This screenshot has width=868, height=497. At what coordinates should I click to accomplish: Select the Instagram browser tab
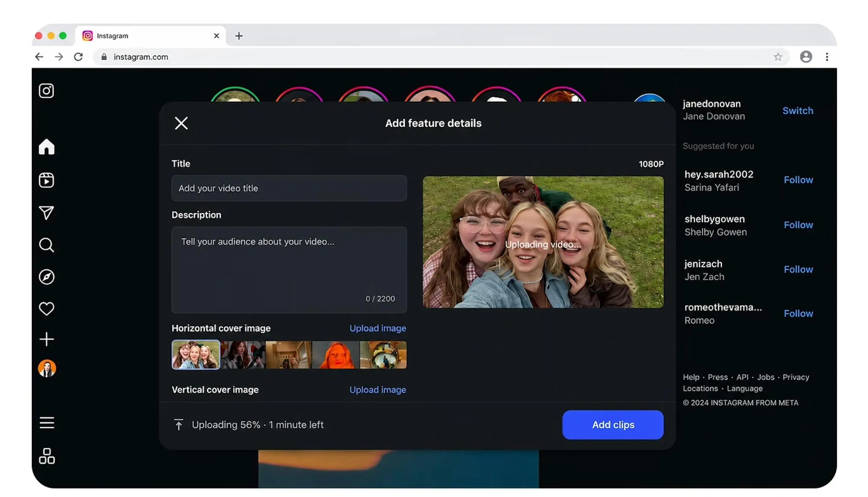click(151, 36)
